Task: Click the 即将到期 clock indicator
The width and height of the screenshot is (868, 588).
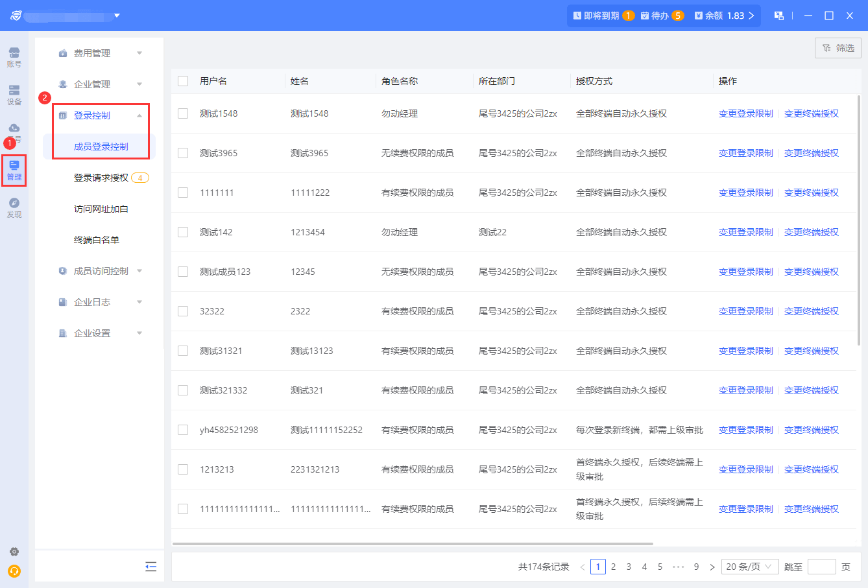Action: point(603,16)
